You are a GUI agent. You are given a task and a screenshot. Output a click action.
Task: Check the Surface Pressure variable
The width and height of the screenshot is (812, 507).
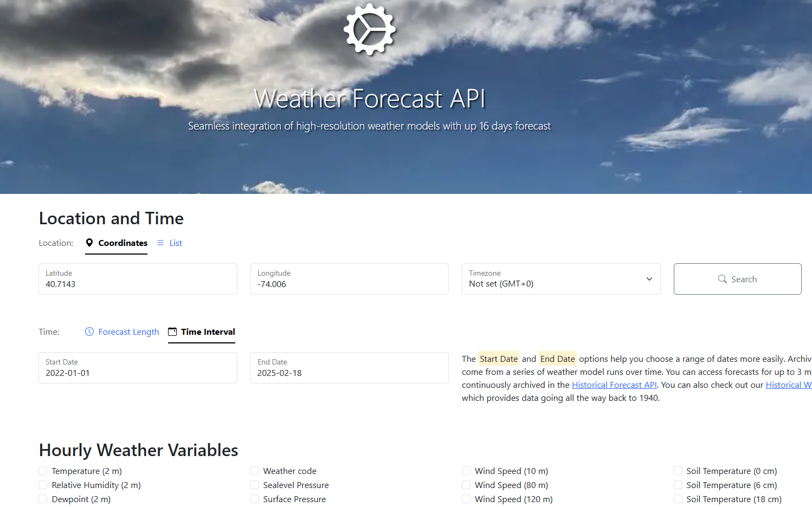coord(255,499)
